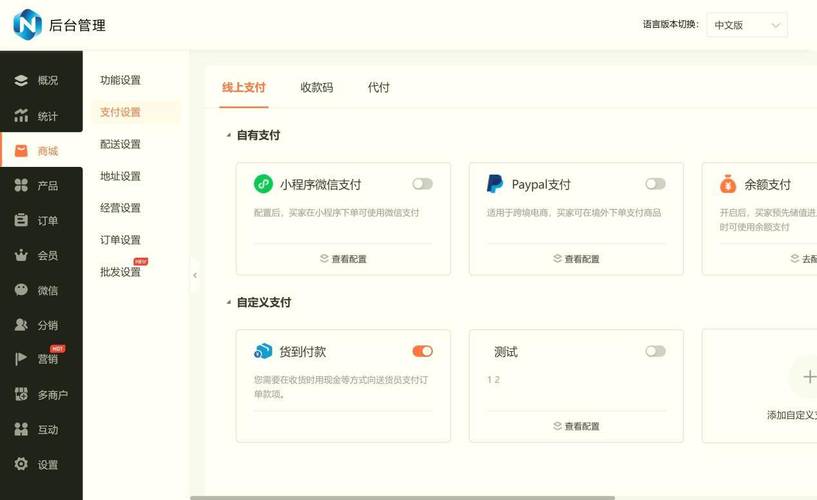Viewport: 817px width, 500px height.
Task: Select 商城 shop bag icon
Action: pos(21,151)
